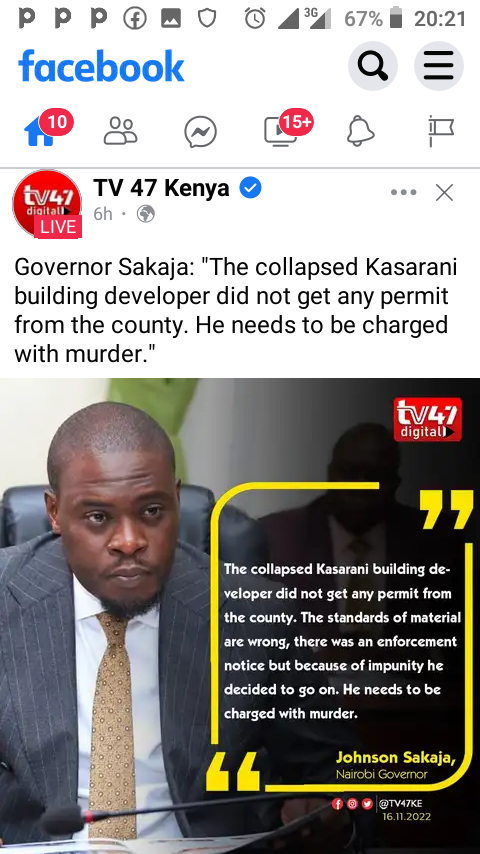Open the Facebook search icon

[x=373, y=66]
